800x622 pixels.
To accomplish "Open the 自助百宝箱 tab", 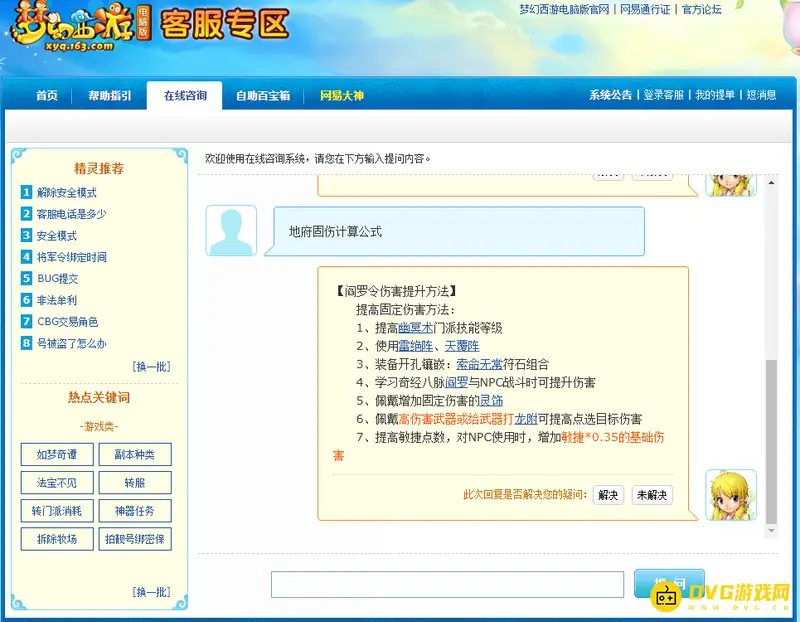I will click(263, 95).
